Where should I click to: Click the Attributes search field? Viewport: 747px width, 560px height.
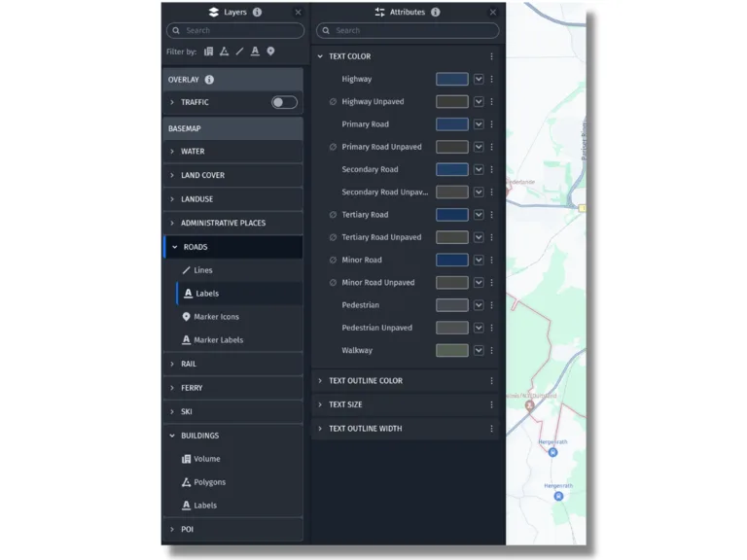pos(408,30)
